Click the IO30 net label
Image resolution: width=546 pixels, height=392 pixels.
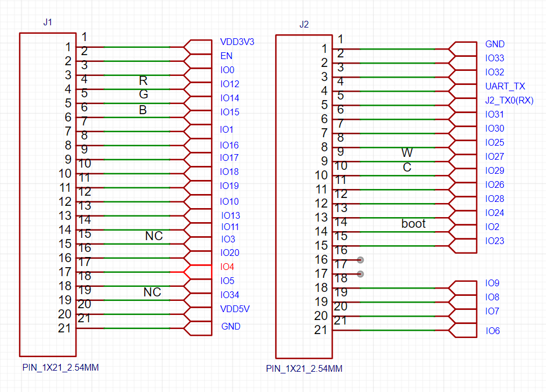click(495, 128)
